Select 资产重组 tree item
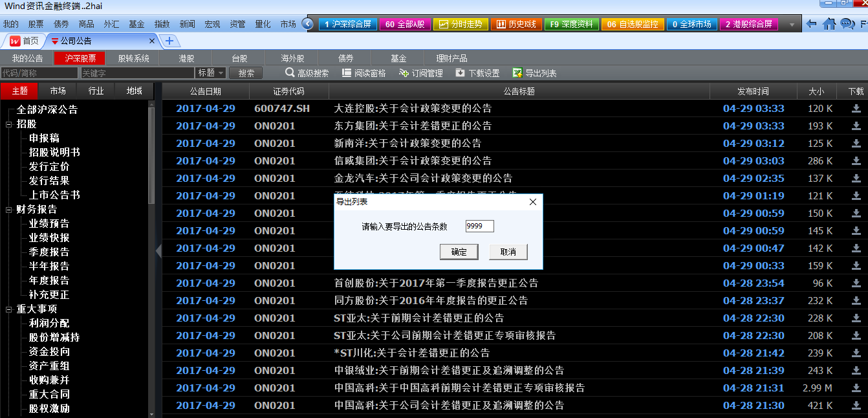Screen dimensions: 868x418 point(49,366)
